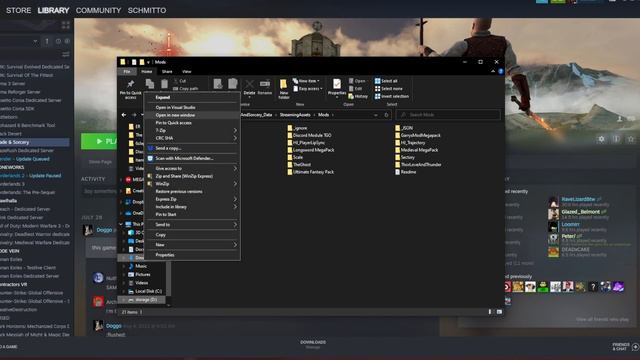Image resolution: width=640 pixels, height=360 pixels.
Task: Expand the 7-Zip submenu
Action: (x=192, y=131)
